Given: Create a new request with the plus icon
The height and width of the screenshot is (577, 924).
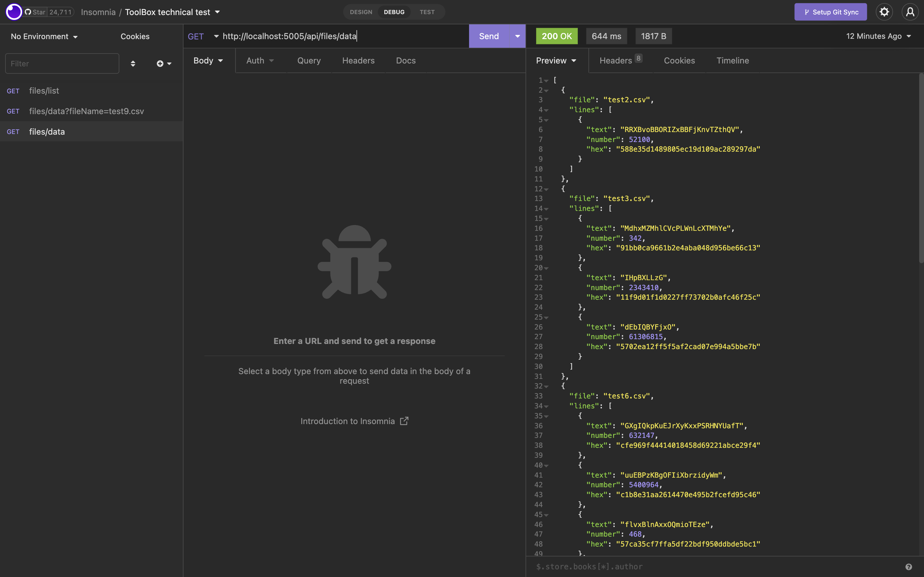Looking at the screenshot, I should [160, 63].
